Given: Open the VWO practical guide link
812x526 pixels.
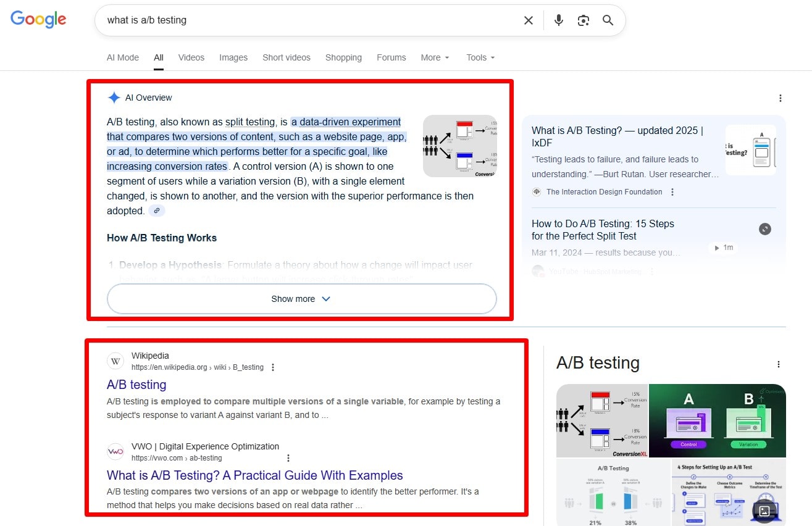Looking at the screenshot, I should click(x=255, y=475).
